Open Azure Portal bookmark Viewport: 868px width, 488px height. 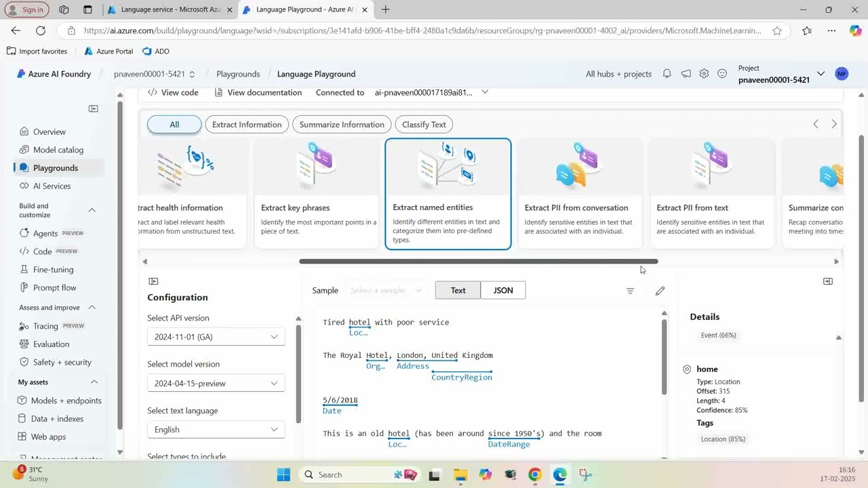point(108,52)
